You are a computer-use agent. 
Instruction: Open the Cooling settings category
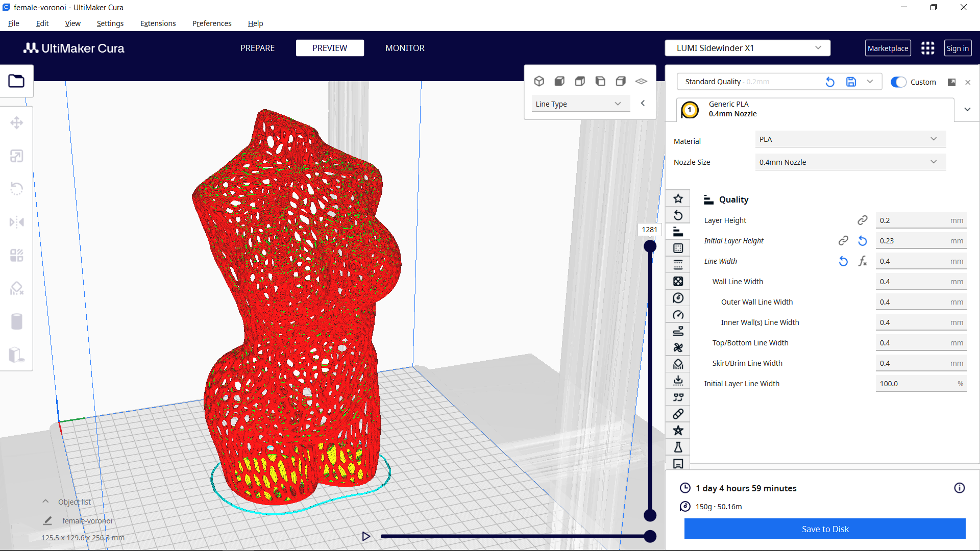point(678,347)
